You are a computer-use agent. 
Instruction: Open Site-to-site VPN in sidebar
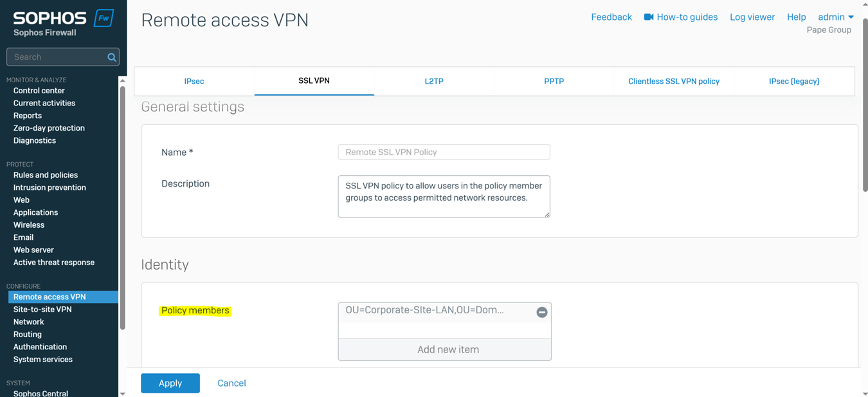pos(42,309)
